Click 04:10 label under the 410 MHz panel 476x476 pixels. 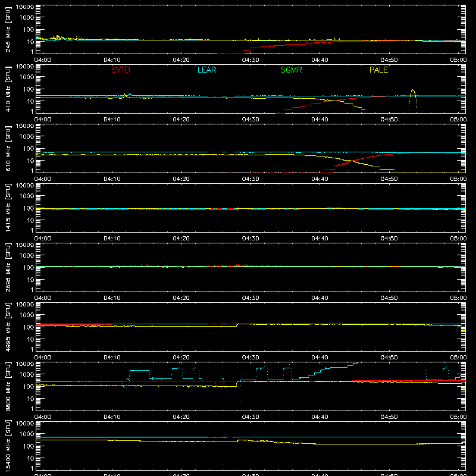point(112,120)
